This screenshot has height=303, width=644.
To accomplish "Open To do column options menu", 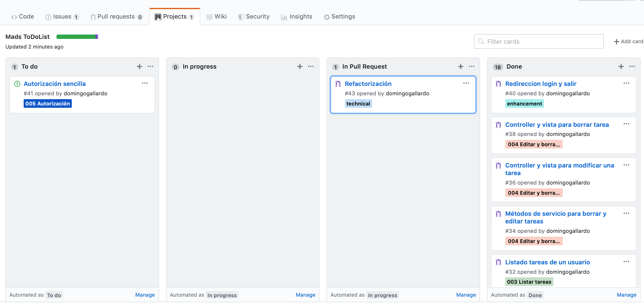I will (x=150, y=67).
